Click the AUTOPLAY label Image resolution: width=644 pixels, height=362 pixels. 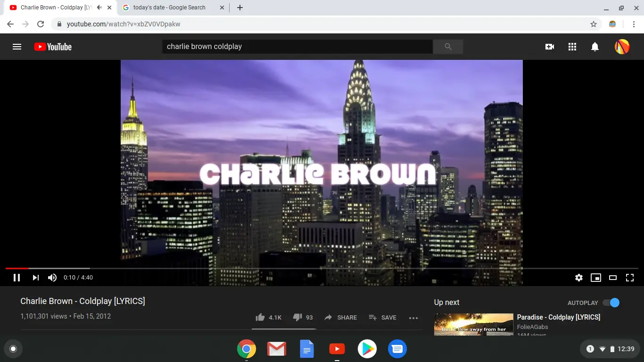click(583, 303)
